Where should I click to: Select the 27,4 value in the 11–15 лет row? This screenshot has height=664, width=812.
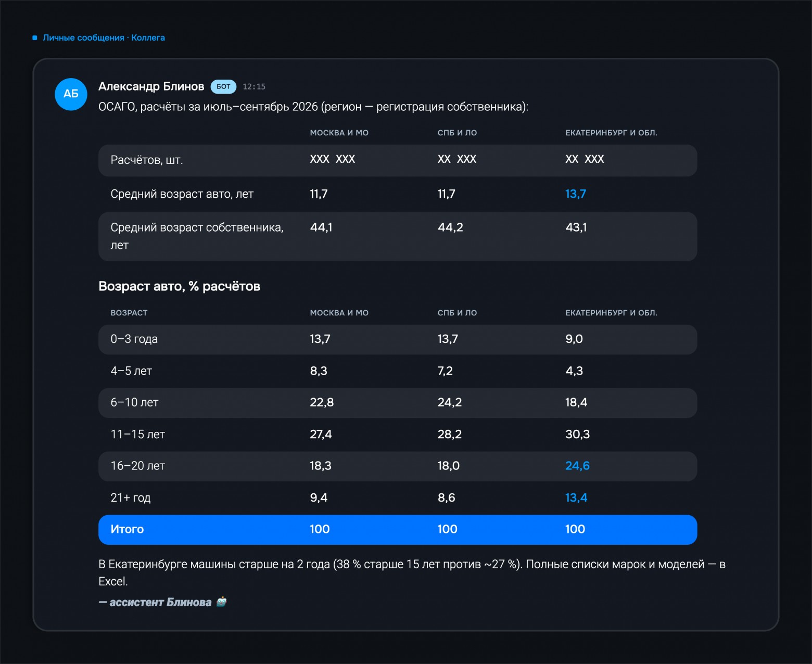(321, 435)
